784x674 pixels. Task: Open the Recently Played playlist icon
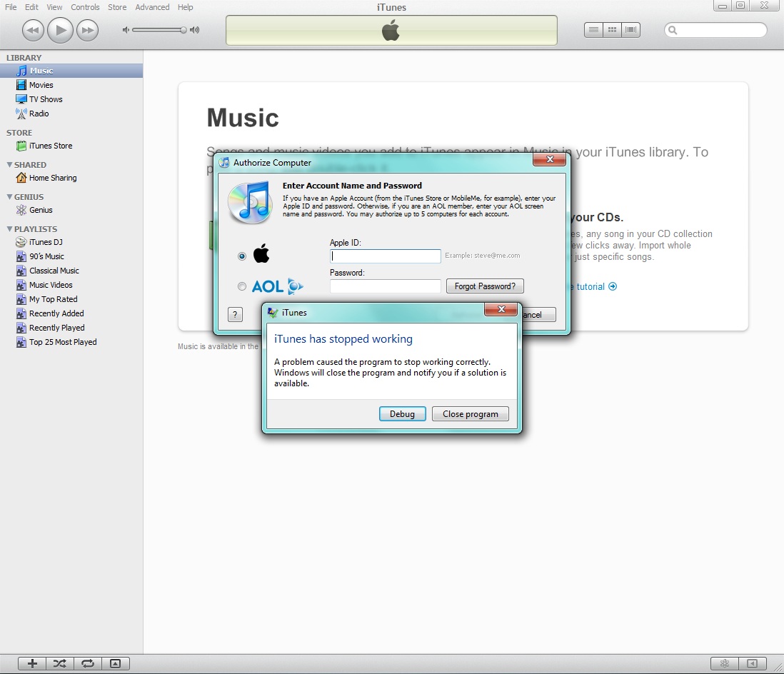tap(21, 328)
